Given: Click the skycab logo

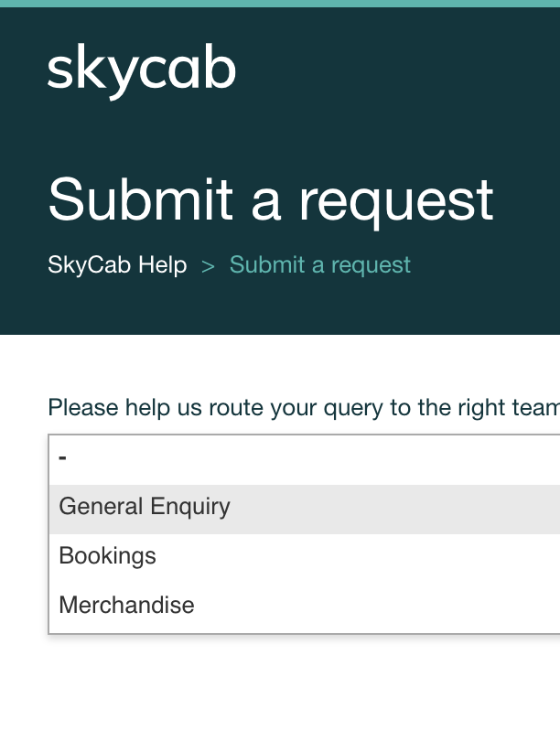Looking at the screenshot, I should (x=142, y=70).
